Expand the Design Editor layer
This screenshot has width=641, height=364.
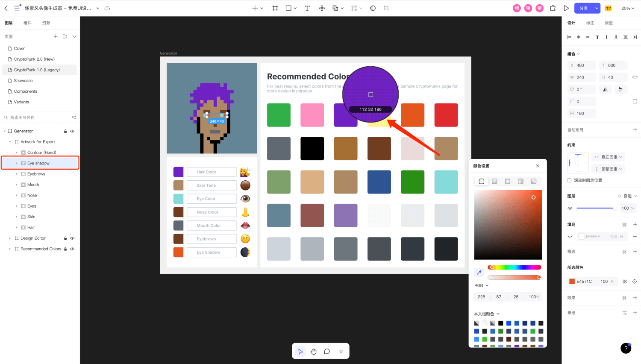pos(10,238)
